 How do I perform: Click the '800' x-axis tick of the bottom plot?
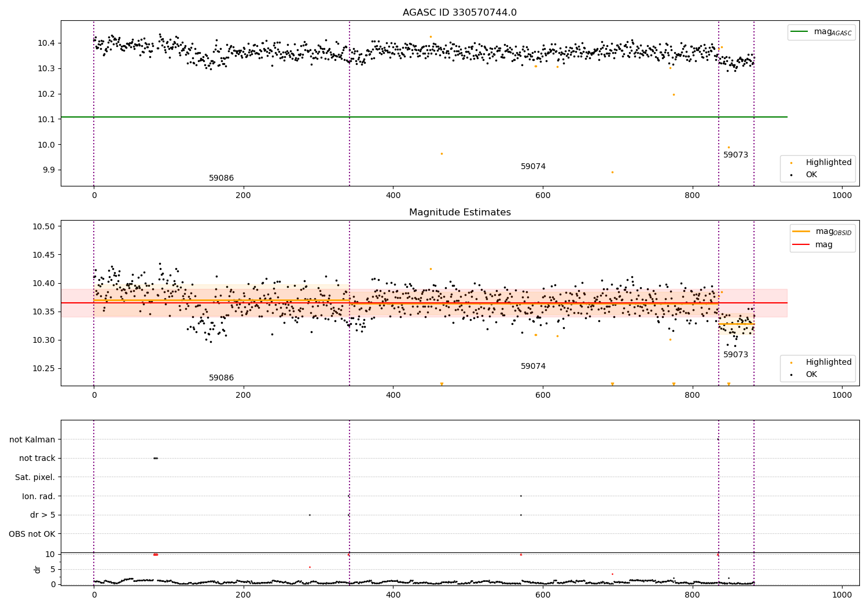coord(693,595)
